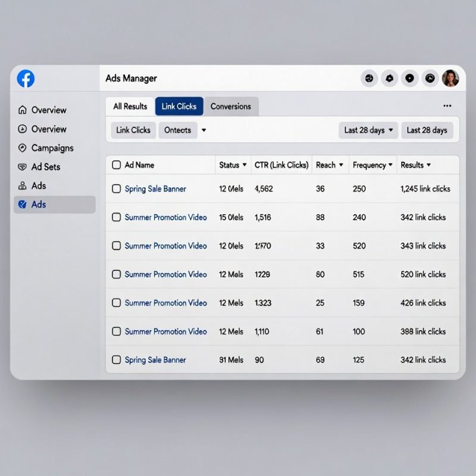
Task: Open the Frequency column dropdown arrow
Action: tap(390, 165)
